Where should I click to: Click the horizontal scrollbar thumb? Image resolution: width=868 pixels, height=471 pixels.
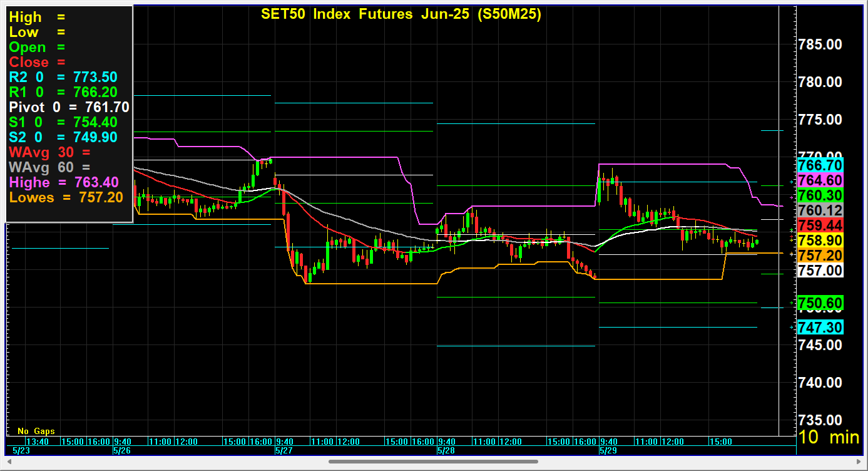pyautogui.click(x=433, y=462)
